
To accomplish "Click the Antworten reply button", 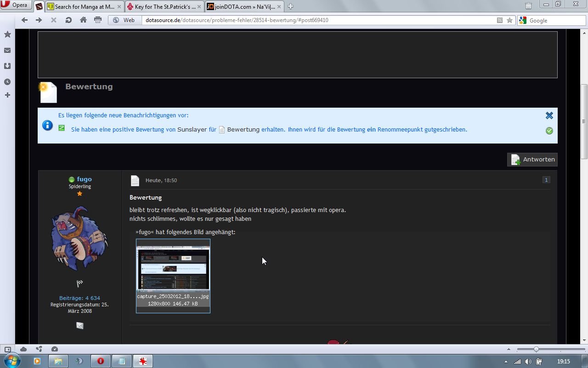I will [532, 160].
